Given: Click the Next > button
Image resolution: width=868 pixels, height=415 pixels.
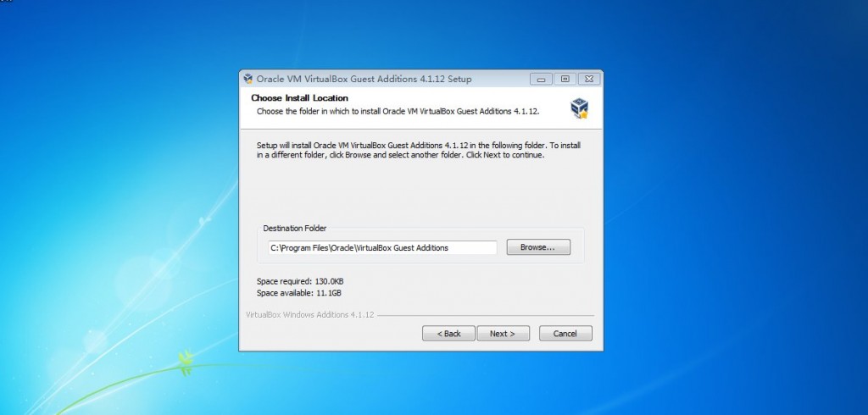Looking at the screenshot, I should (x=504, y=334).
